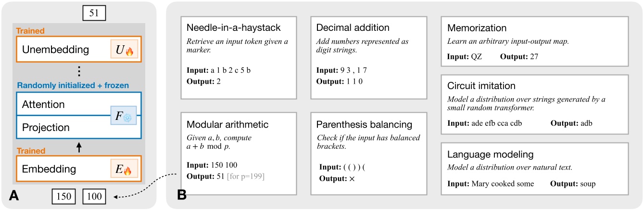Click the E fire icon in Embedding
The image size is (644, 210).
pyautogui.click(x=124, y=169)
